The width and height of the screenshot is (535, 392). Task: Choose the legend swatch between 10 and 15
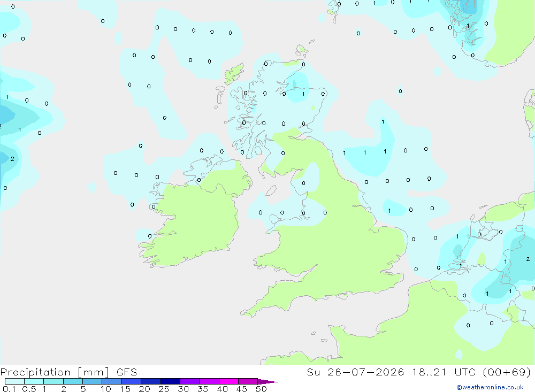pyautogui.click(x=112, y=381)
